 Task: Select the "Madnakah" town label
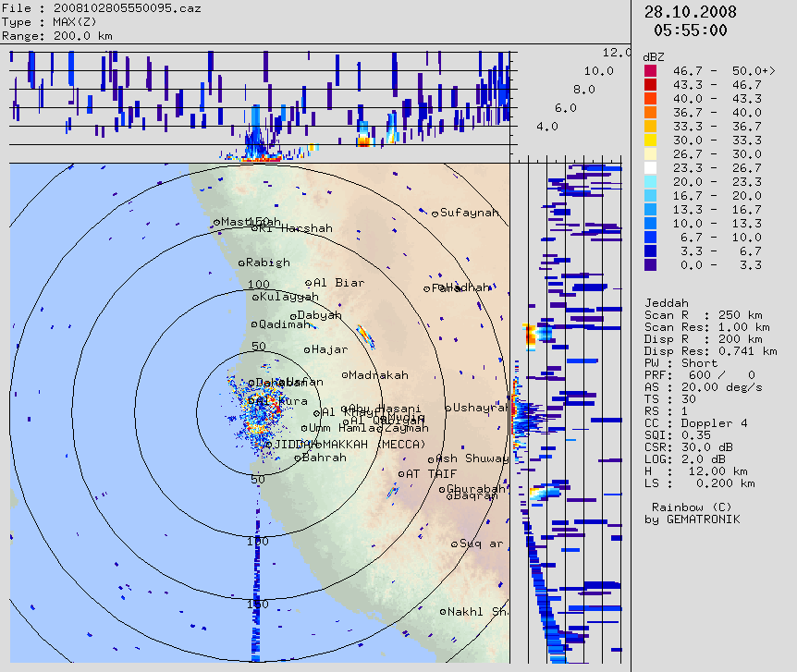pyautogui.click(x=379, y=375)
